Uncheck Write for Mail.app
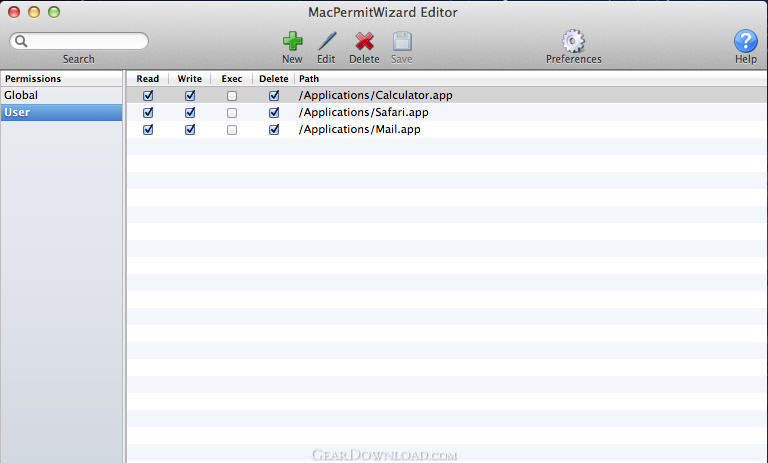The width and height of the screenshot is (768, 463). tap(190, 129)
